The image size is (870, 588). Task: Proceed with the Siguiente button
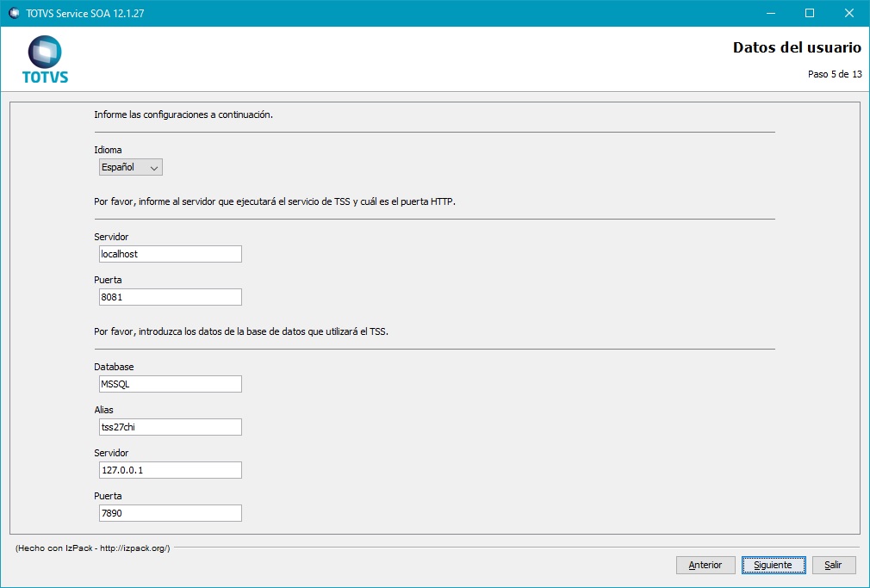coord(774,565)
